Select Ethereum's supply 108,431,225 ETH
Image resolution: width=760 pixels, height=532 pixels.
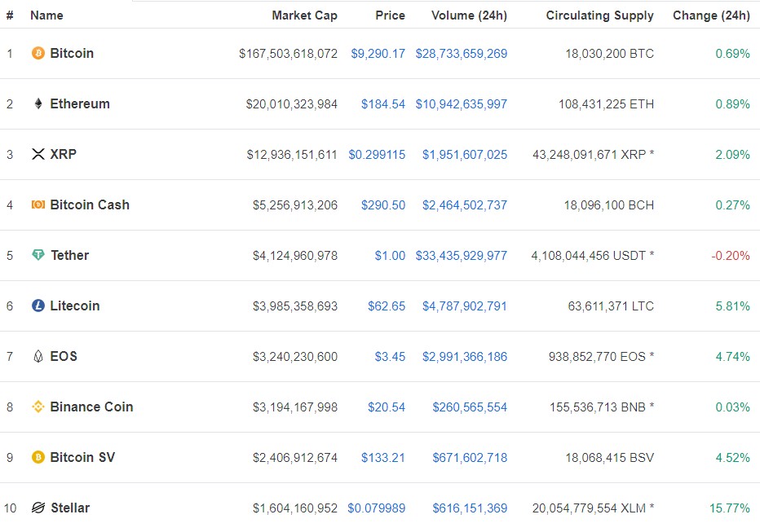(x=607, y=104)
